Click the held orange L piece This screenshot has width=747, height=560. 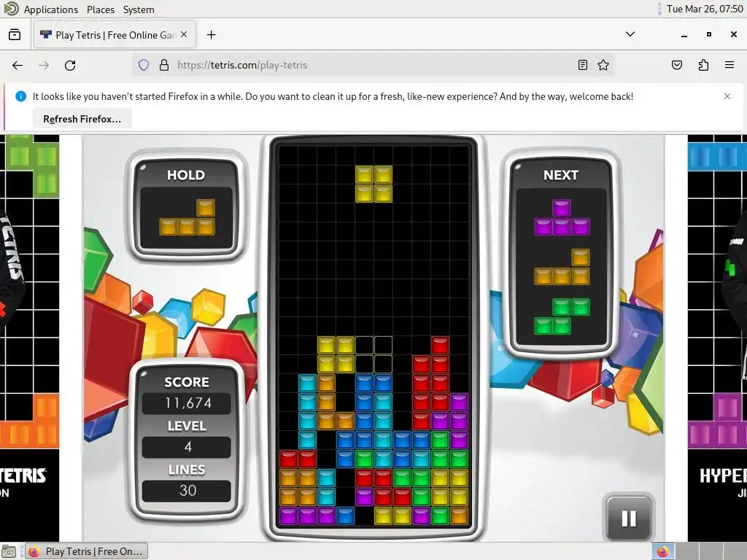point(187,217)
